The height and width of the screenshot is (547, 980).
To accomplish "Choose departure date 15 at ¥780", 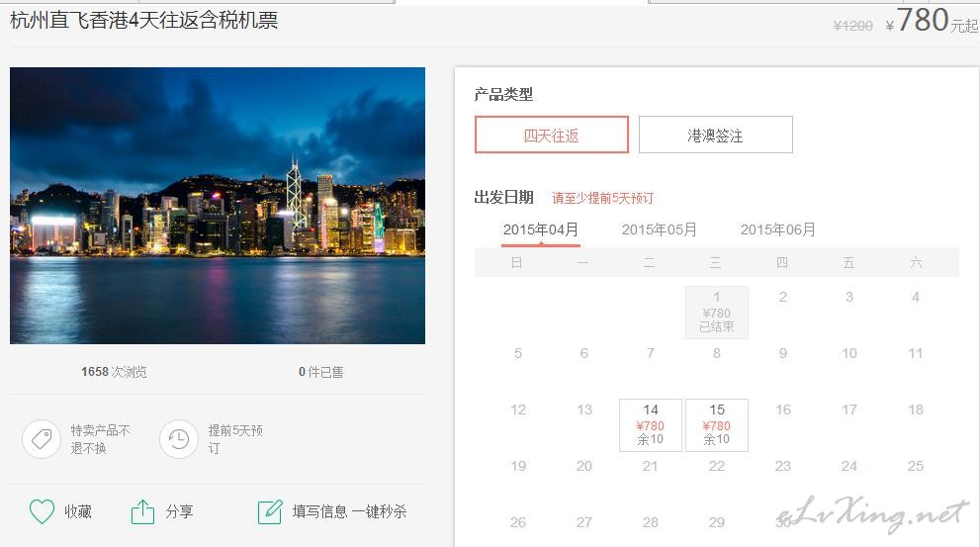I will 717,425.
